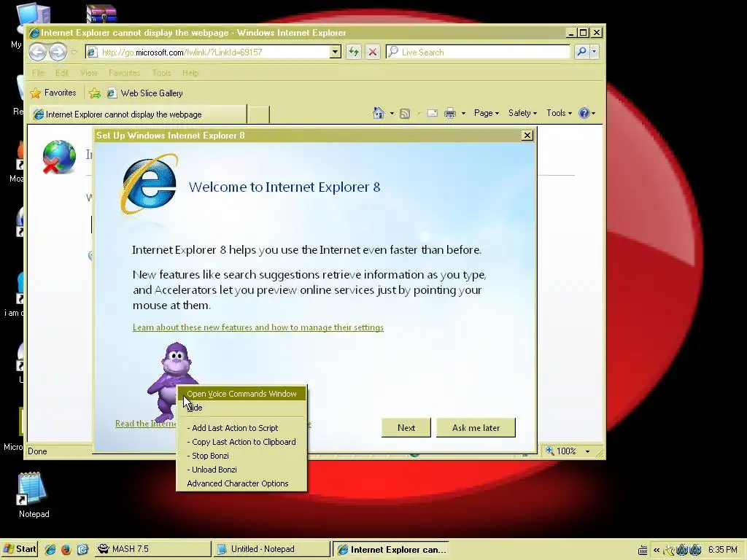This screenshot has width=747, height=560.
Task: Open the Tools command bar menu
Action: (x=559, y=113)
